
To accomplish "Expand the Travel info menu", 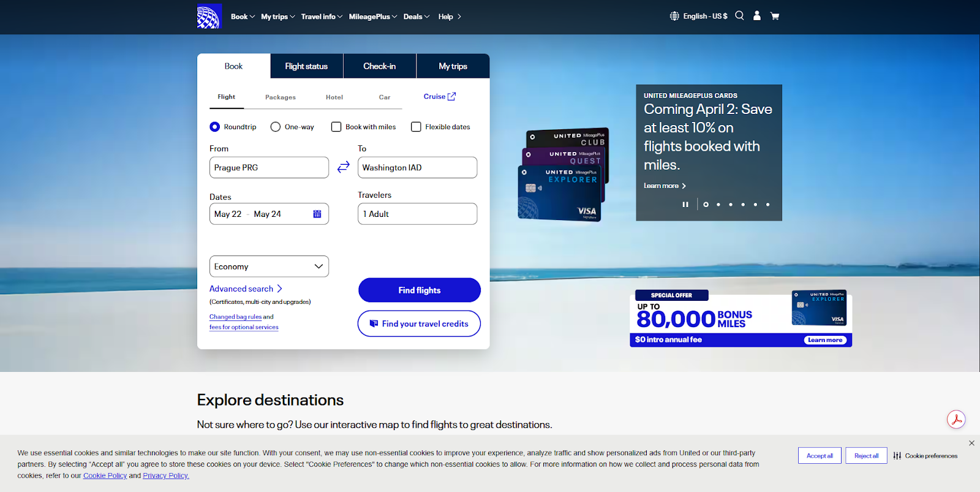I will click(x=322, y=17).
